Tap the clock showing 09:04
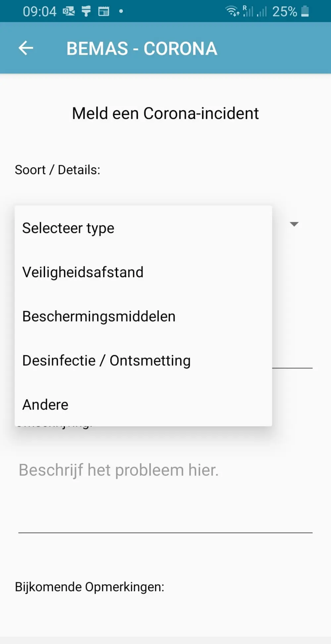The height and width of the screenshot is (644, 331). tap(39, 11)
